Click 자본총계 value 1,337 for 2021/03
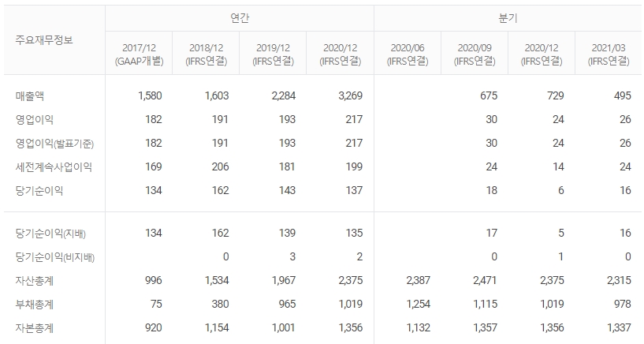 619,327
